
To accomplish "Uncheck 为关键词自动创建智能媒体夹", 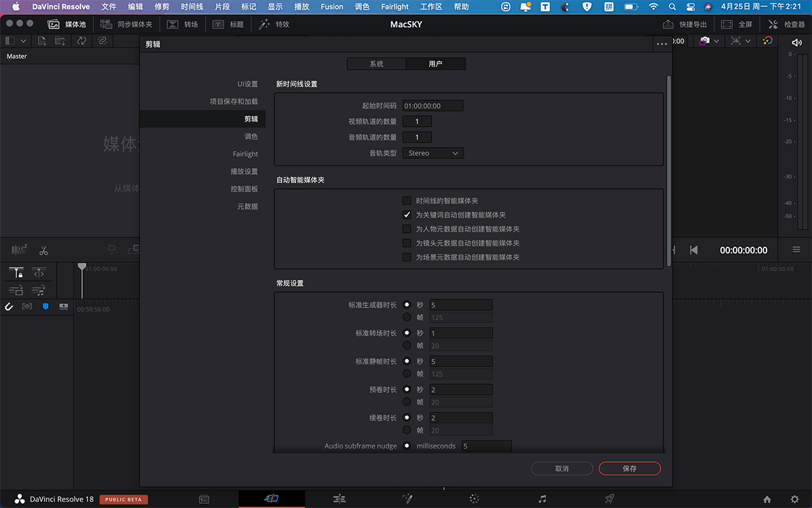I will pyautogui.click(x=407, y=215).
